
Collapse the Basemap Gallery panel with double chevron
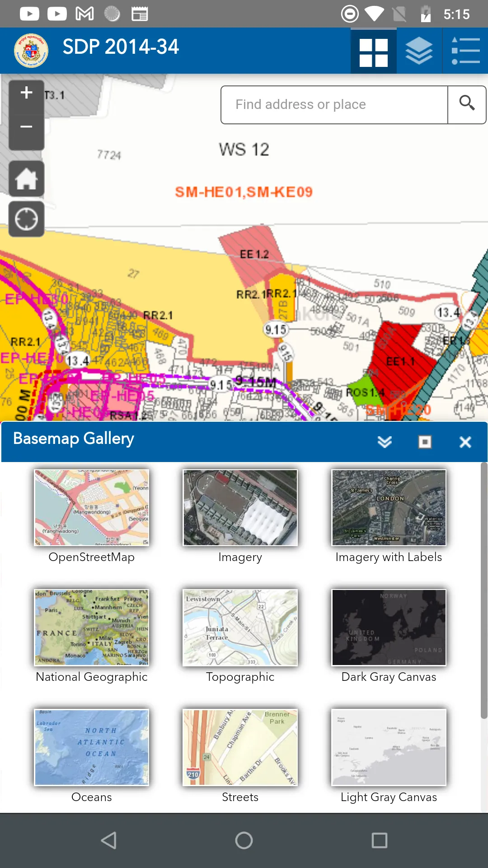point(385,442)
